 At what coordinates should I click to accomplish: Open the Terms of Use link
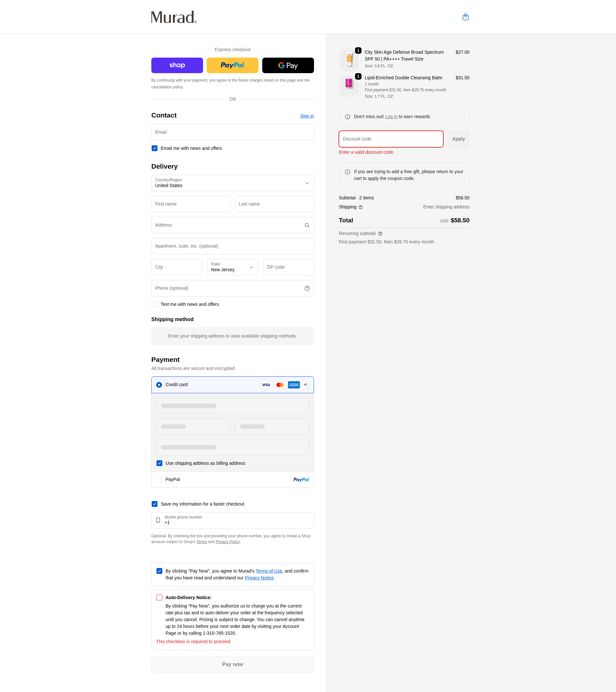pos(269,571)
